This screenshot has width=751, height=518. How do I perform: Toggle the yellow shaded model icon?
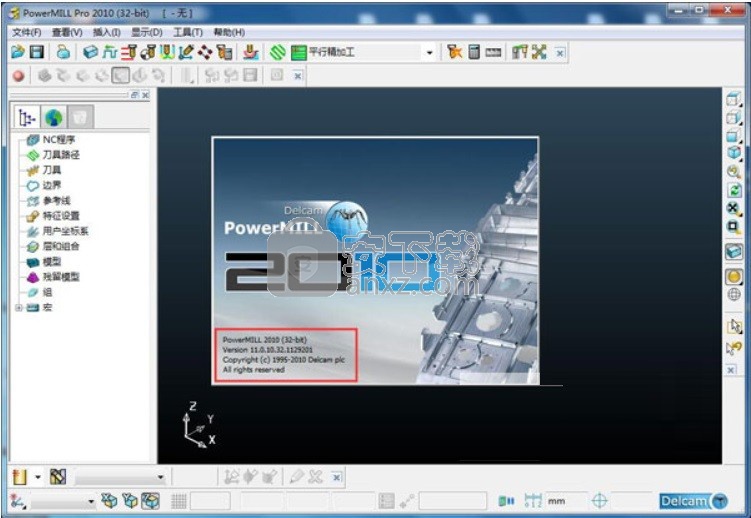734,277
